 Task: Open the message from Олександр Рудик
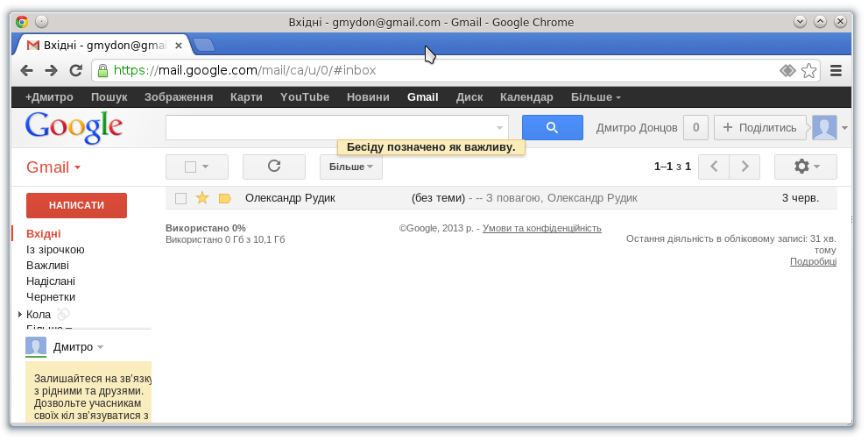point(502,198)
